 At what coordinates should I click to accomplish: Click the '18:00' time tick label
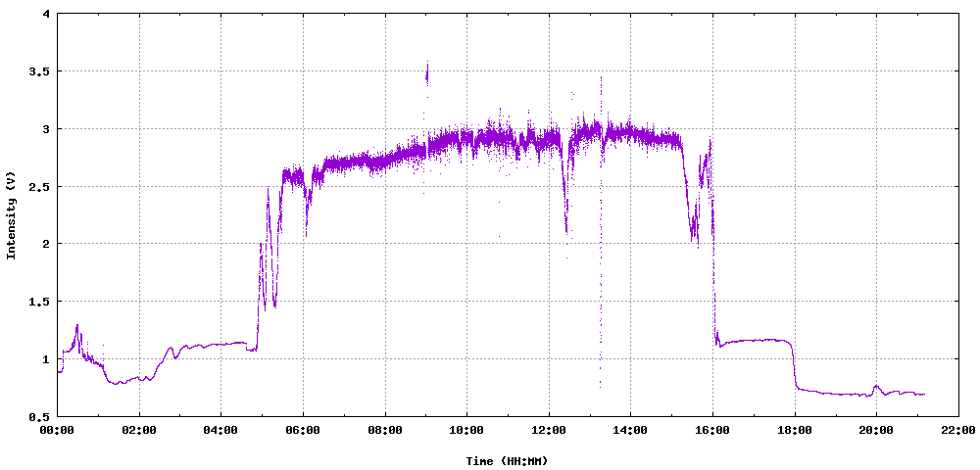pyautogui.click(x=794, y=430)
